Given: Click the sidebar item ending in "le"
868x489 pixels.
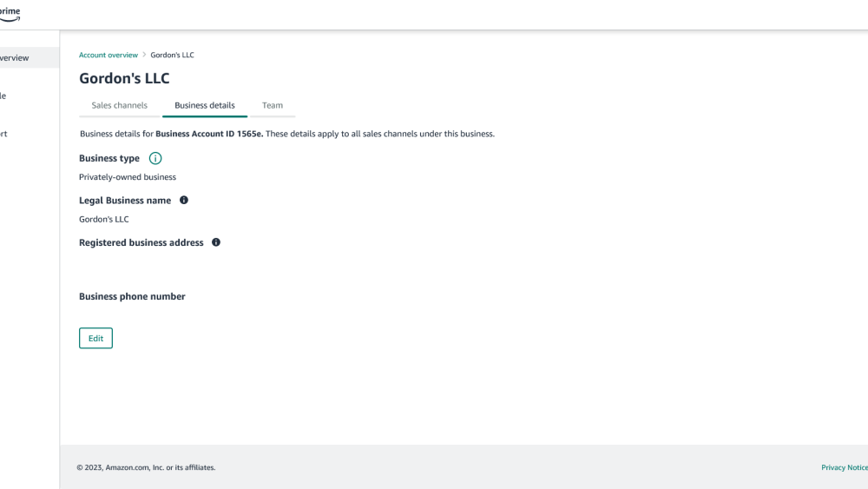Looking at the screenshot, I should click(x=3, y=96).
